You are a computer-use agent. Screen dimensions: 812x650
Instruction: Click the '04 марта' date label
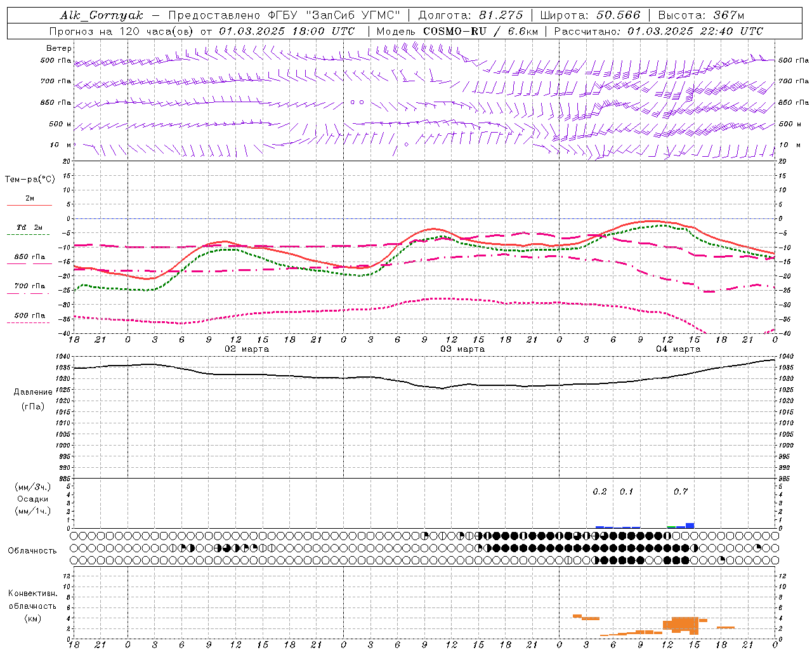(x=678, y=349)
